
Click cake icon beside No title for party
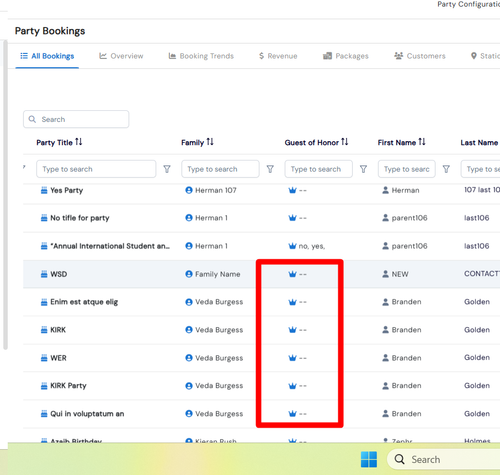coord(44,218)
